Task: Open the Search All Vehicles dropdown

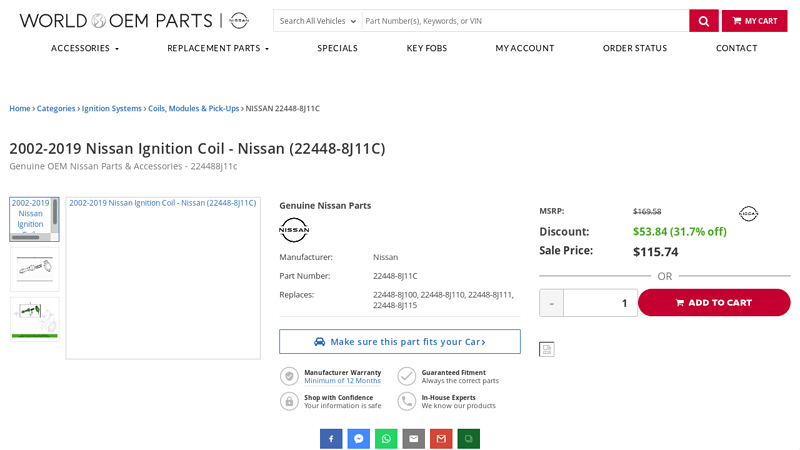Action: [x=317, y=21]
